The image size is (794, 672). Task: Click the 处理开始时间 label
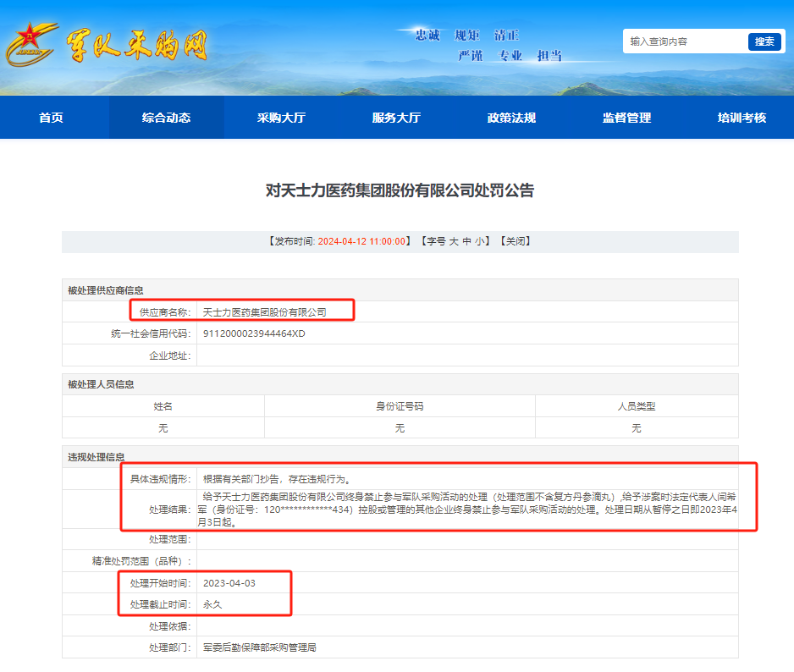(x=161, y=583)
